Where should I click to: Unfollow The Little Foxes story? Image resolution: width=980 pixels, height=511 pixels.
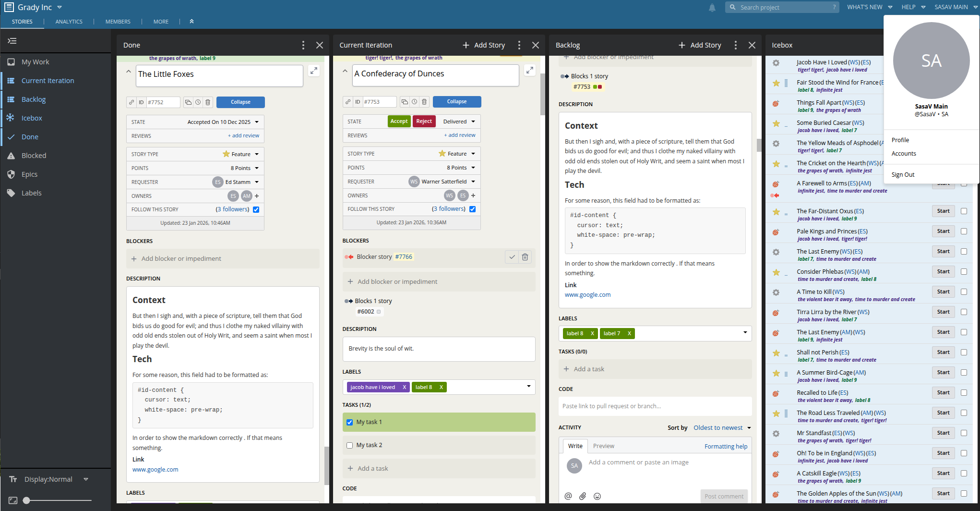pyautogui.click(x=256, y=209)
